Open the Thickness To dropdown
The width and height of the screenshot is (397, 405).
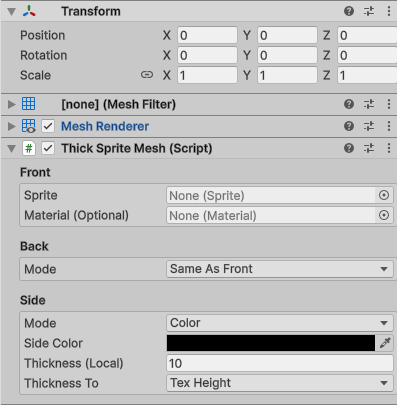[x=280, y=383]
